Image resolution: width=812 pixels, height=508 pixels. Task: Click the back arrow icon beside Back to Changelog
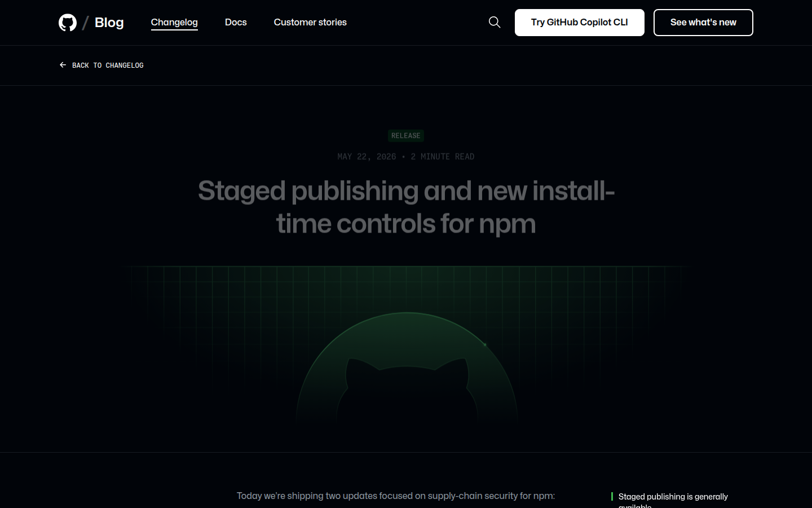click(x=63, y=65)
